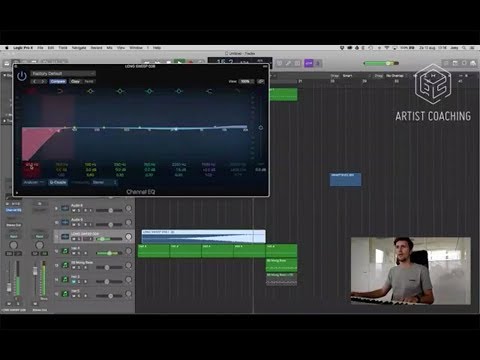Click the Wi-Fi icon in menu bar

[x=387, y=48]
